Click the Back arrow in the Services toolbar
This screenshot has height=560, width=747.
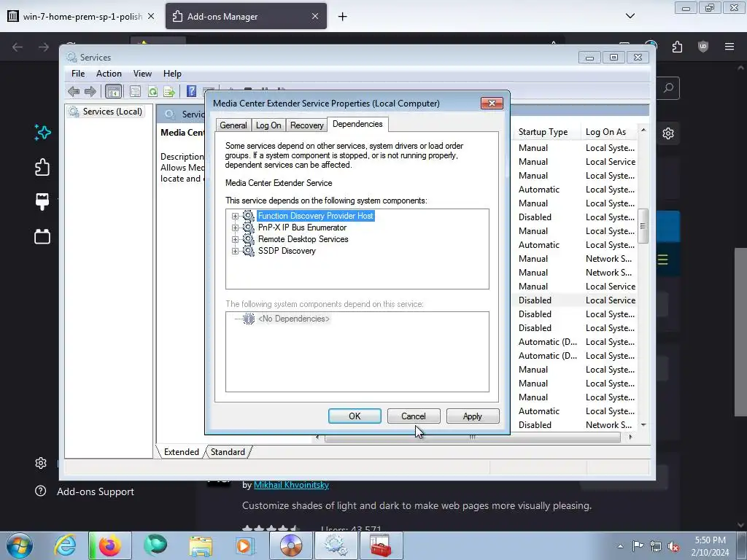pos(74,91)
